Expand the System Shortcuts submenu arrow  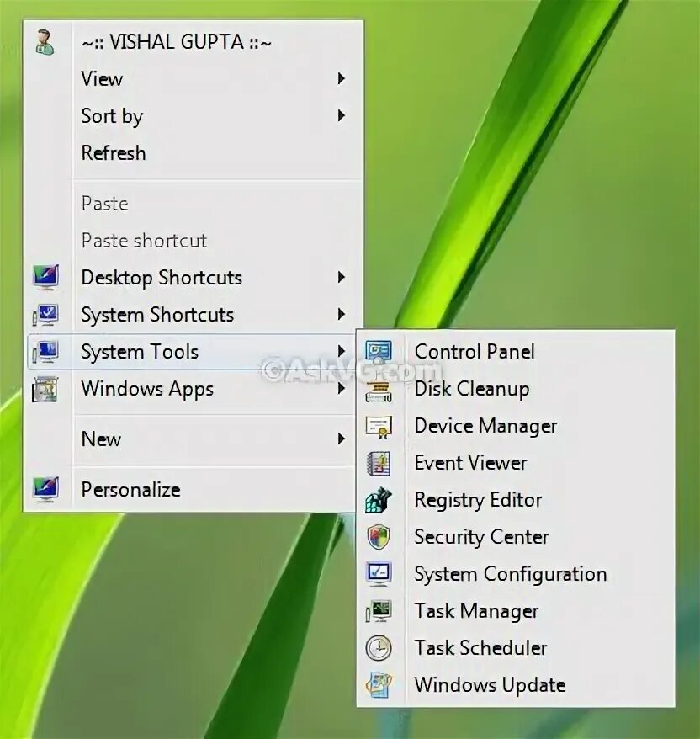342,314
